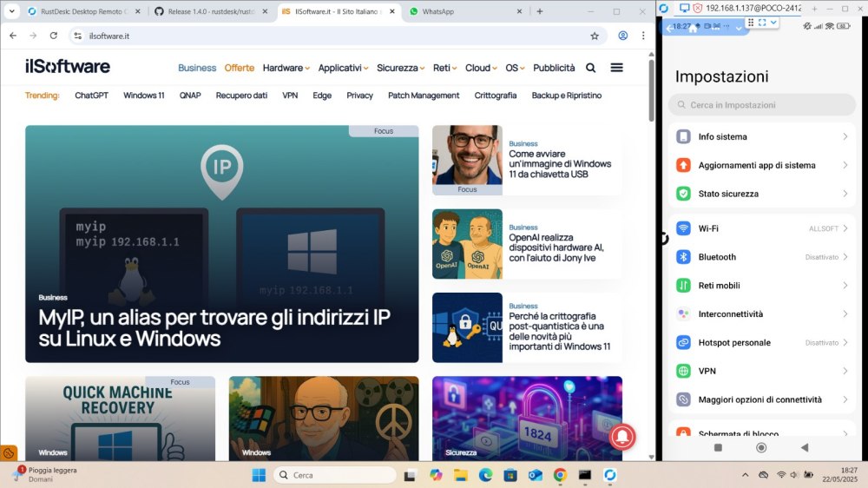Open the Chrome profile icon

622,36
